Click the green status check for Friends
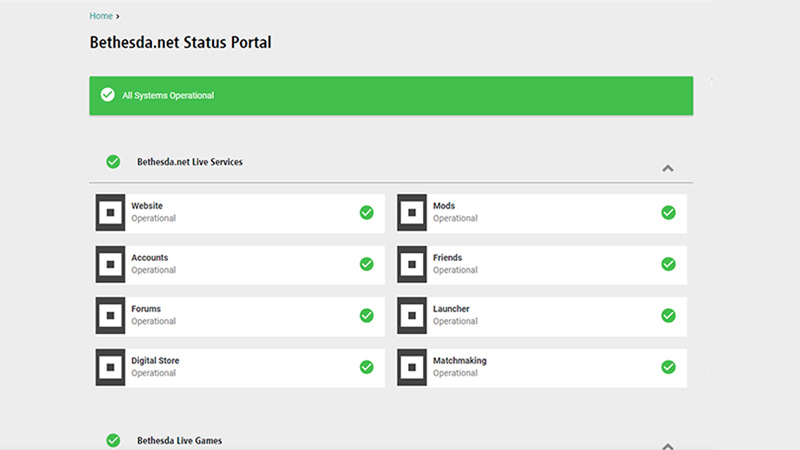 click(x=668, y=264)
